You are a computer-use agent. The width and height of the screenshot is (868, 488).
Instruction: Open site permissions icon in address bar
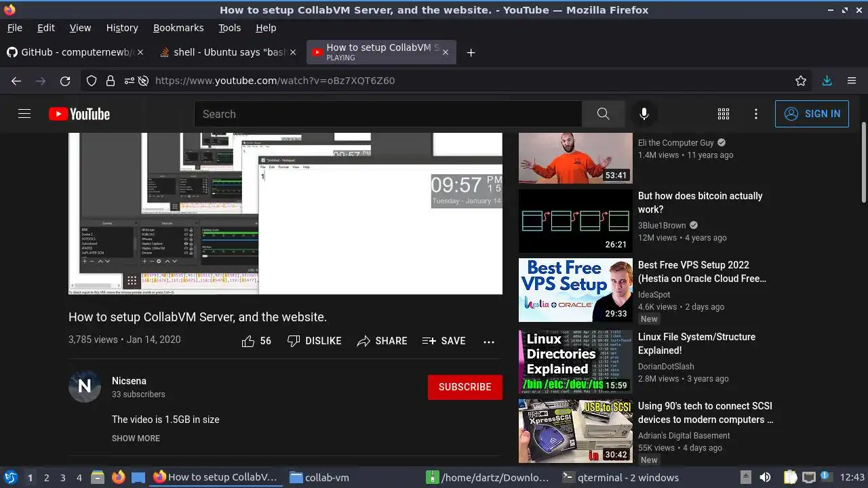coord(129,81)
